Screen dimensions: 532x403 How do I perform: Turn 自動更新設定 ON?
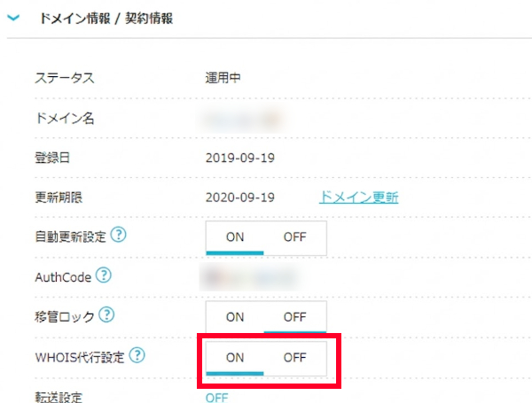pyautogui.click(x=235, y=237)
